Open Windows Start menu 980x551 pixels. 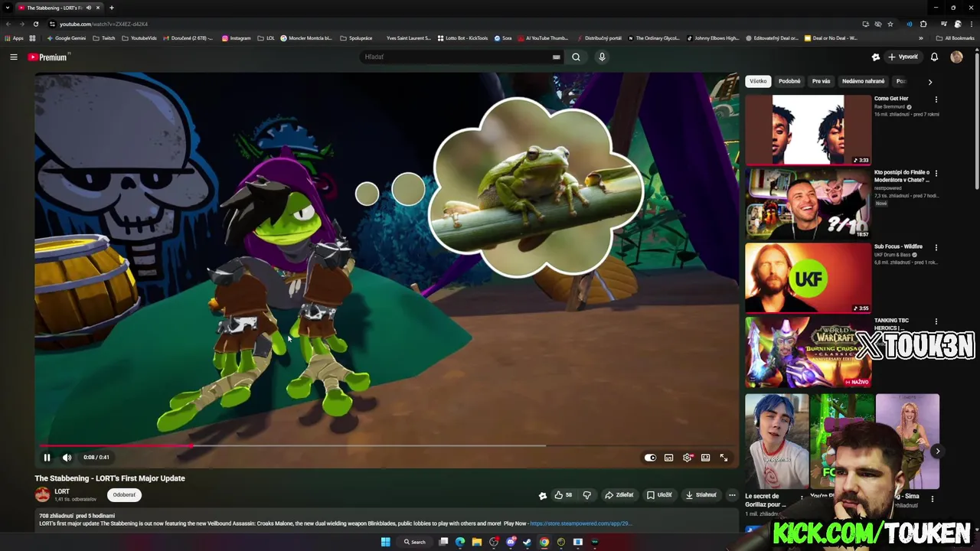[386, 542]
